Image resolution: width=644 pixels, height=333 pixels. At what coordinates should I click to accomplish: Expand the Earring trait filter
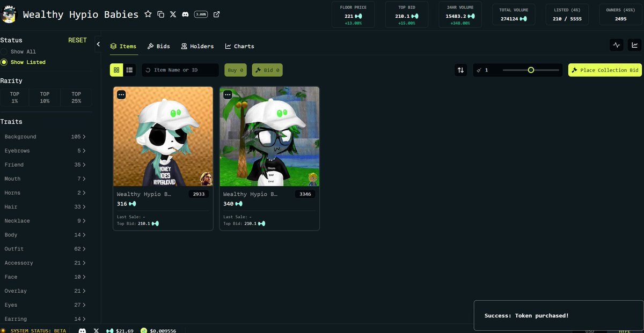(45, 319)
